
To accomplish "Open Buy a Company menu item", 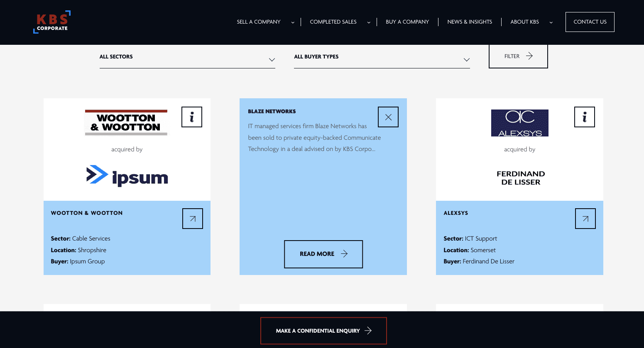I will point(407,22).
